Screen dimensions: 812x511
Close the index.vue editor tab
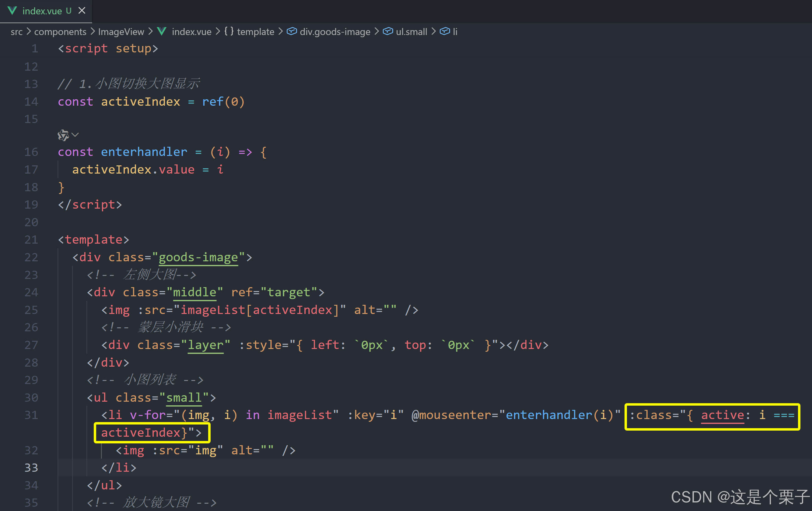tap(82, 11)
